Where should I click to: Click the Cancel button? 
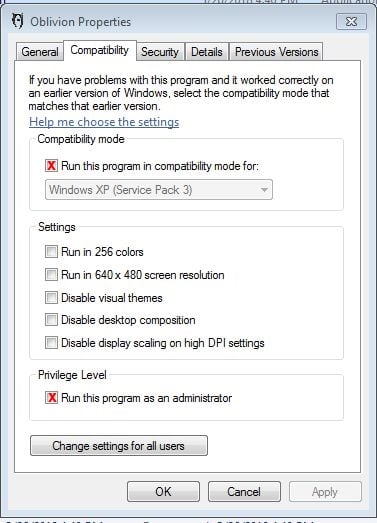point(244,492)
